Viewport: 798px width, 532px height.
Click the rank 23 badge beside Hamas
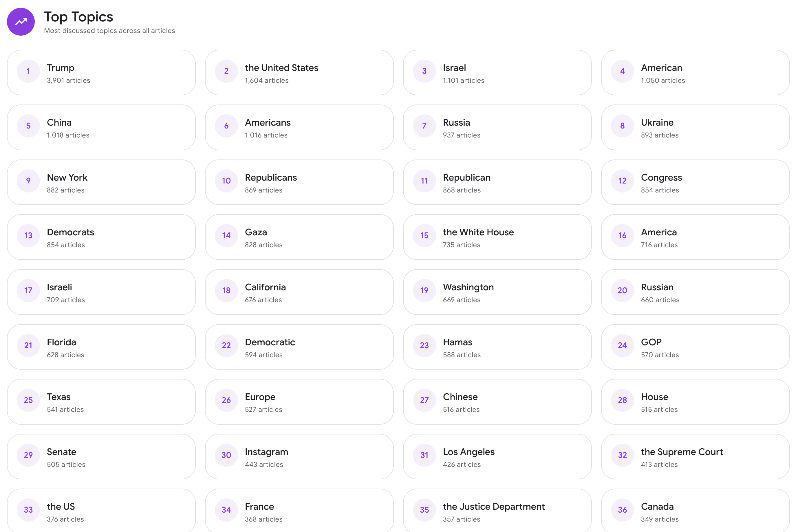tap(424, 345)
